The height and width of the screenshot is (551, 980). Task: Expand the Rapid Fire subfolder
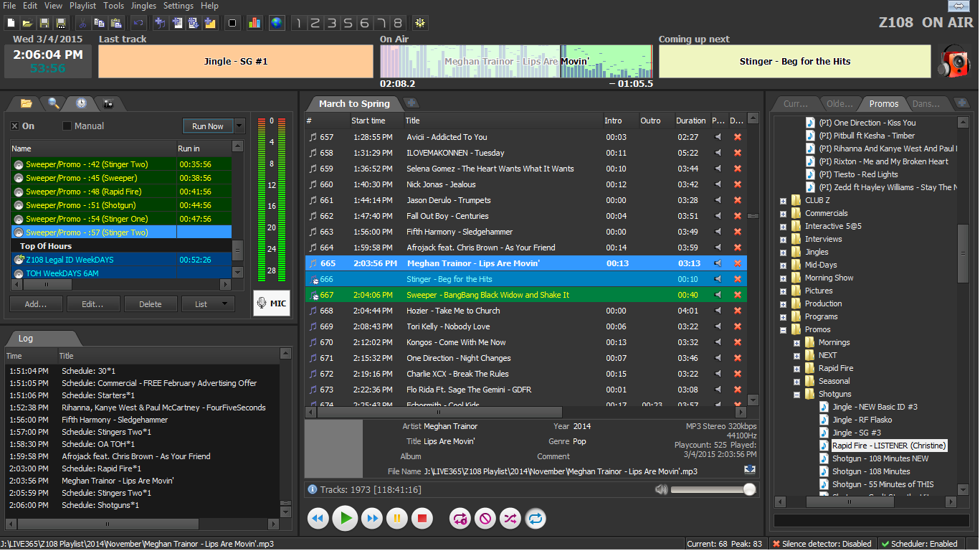tap(796, 369)
